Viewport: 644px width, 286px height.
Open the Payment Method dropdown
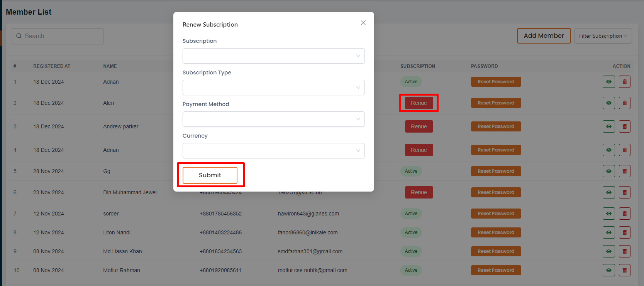click(273, 119)
